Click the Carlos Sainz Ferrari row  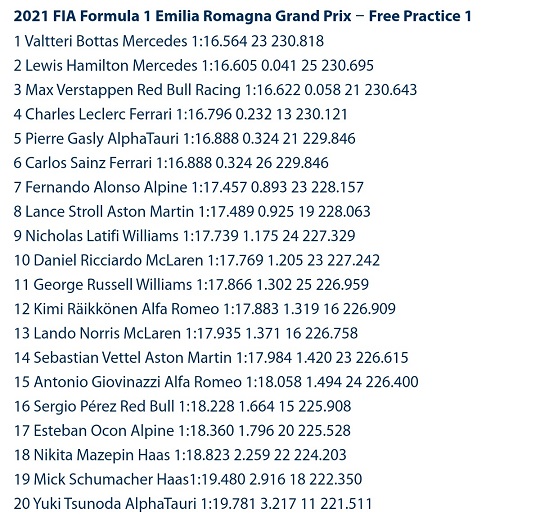click(x=171, y=163)
